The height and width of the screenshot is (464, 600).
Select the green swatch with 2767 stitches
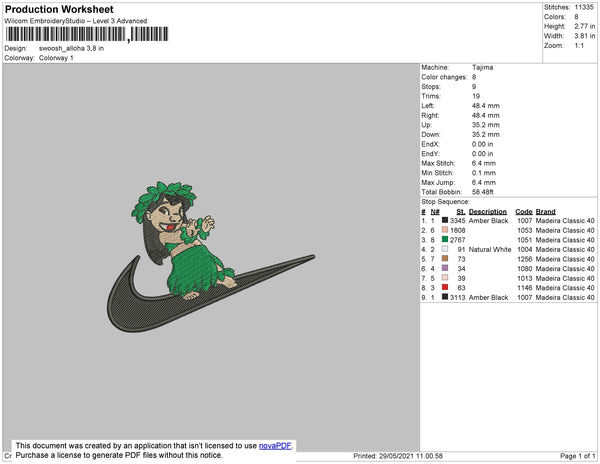pyautogui.click(x=445, y=239)
